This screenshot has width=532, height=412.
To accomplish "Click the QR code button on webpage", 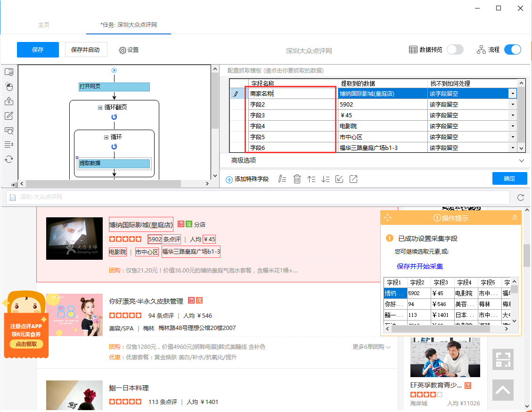I will pyautogui.click(x=503, y=359).
